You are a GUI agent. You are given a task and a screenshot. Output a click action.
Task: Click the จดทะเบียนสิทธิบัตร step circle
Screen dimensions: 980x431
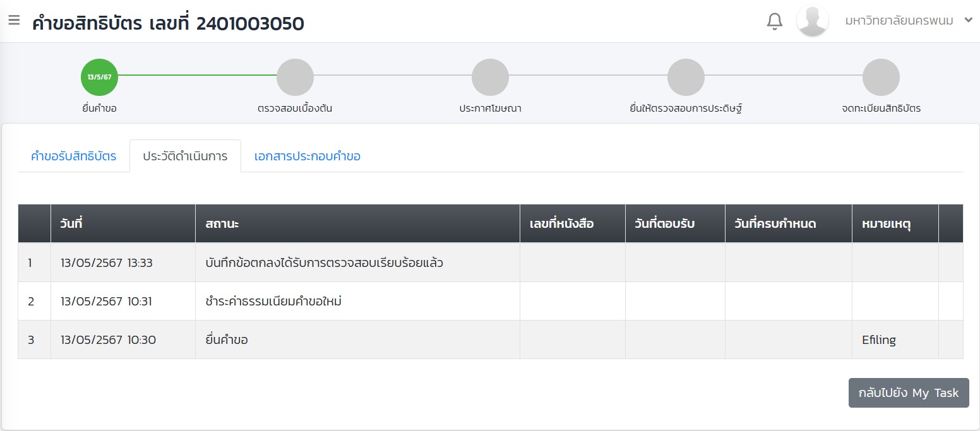pyautogui.click(x=881, y=77)
